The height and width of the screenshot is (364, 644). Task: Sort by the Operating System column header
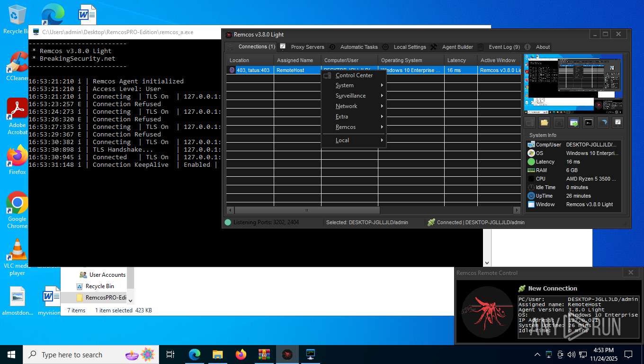411,60
